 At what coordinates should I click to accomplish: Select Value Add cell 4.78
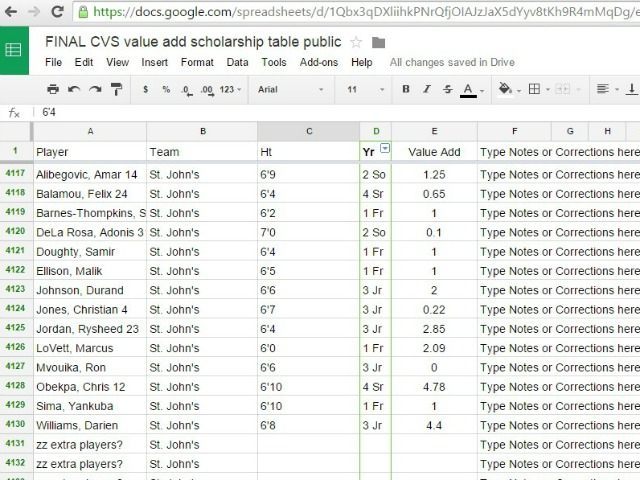[434, 387]
